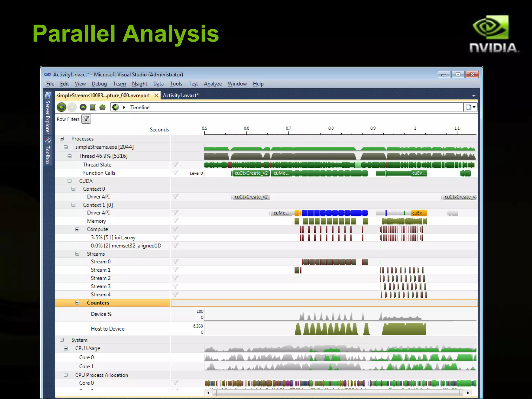Click the breadcrumb arrow before Timeline
This screenshot has width=532, height=399.
click(x=124, y=107)
